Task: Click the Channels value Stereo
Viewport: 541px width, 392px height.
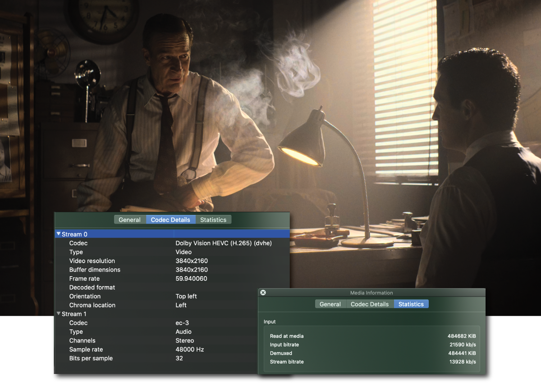Action: tap(185, 341)
